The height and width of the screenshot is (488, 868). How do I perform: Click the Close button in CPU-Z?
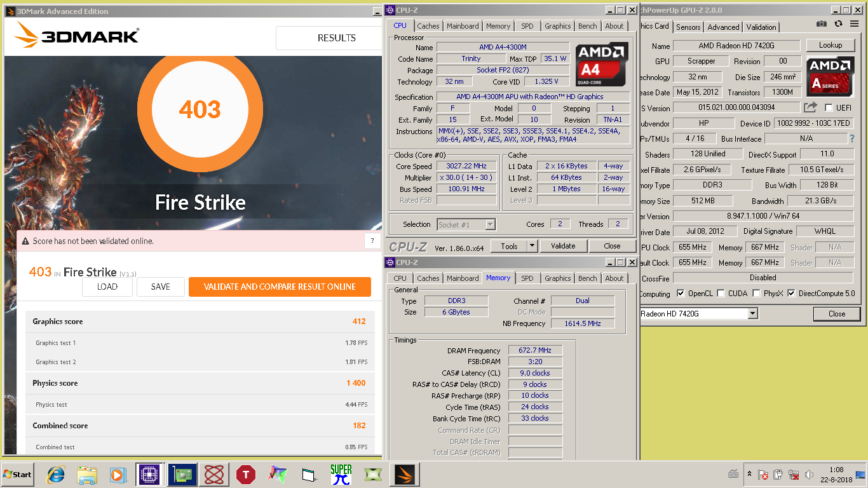[612, 246]
